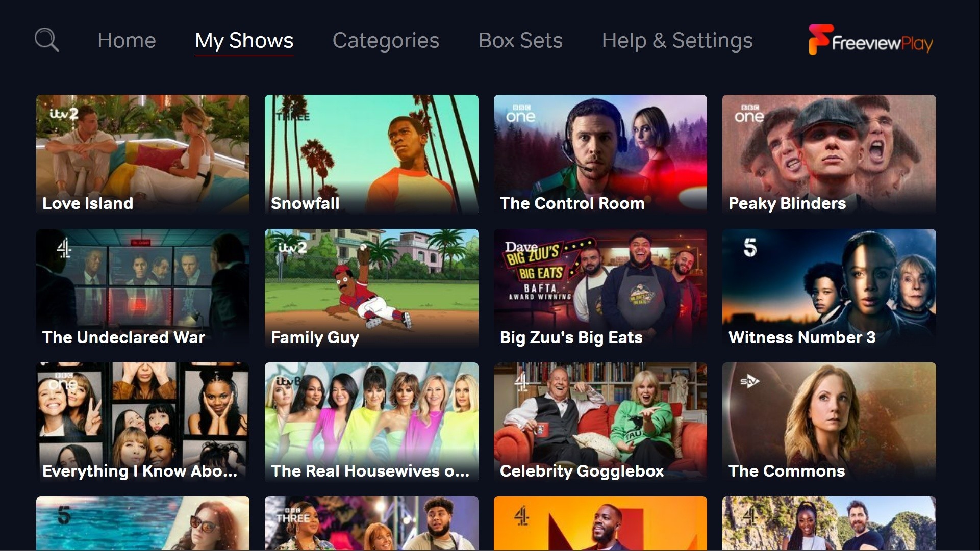Open the Love Island show tile
The width and height of the screenshot is (980, 551).
tap(143, 154)
